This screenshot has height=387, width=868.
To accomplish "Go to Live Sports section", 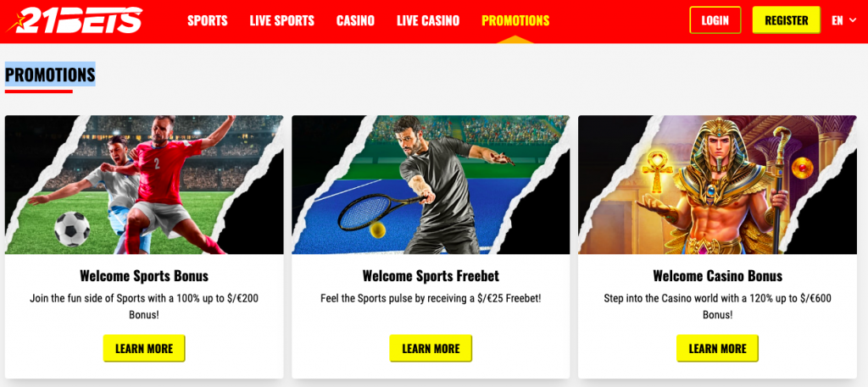I will click(281, 21).
